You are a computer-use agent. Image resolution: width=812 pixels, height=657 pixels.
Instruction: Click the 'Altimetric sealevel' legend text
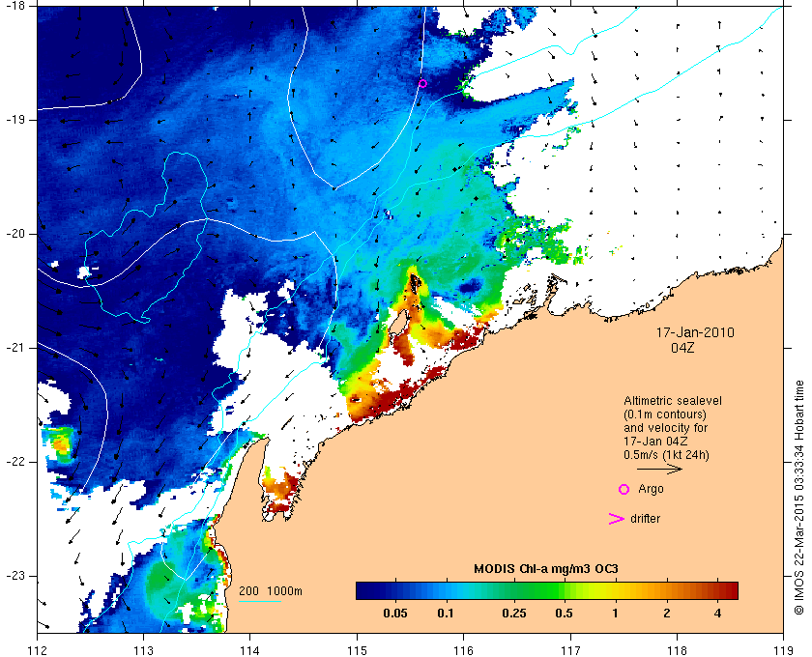tap(672, 401)
